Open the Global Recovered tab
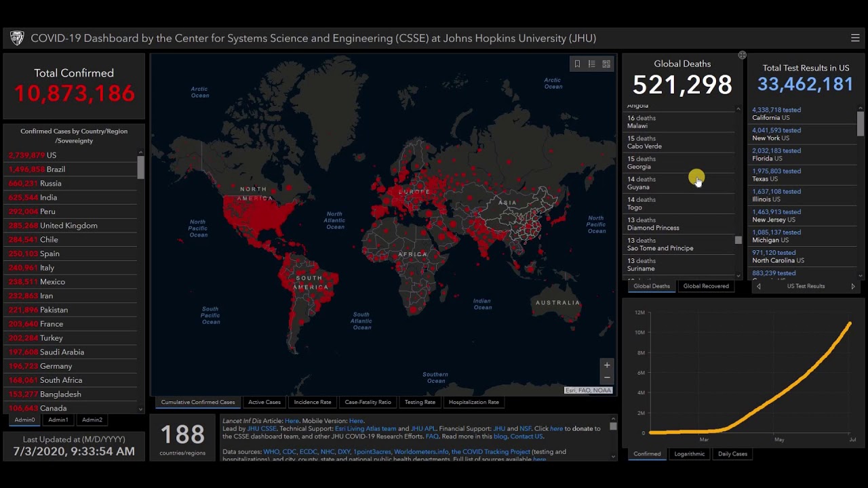Image resolution: width=868 pixels, height=488 pixels. pyautogui.click(x=706, y=286)
